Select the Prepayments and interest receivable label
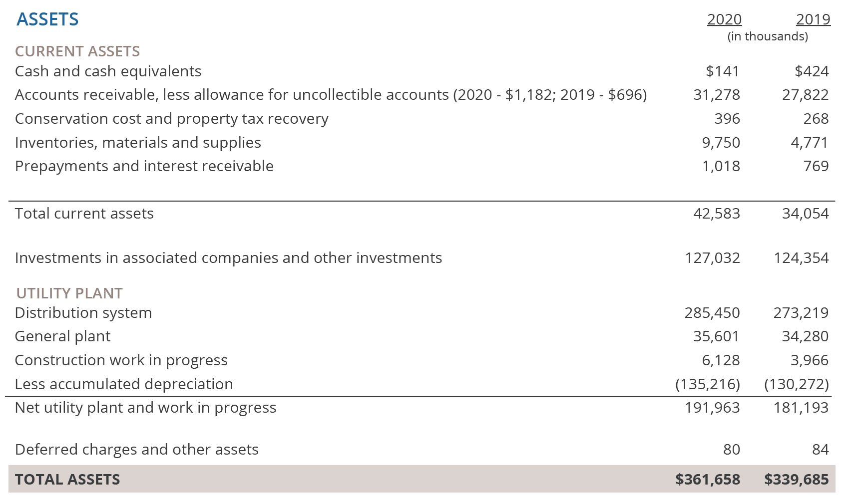 point(144,166)
